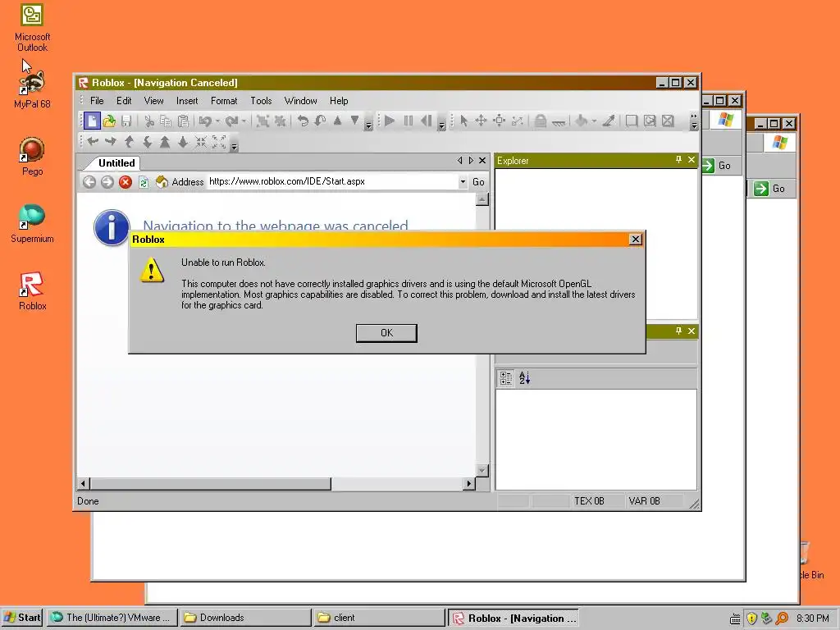This screenshot has width=840, height=630.
Task: Click the camera pan right arrow
Action: tap(111, 141)
